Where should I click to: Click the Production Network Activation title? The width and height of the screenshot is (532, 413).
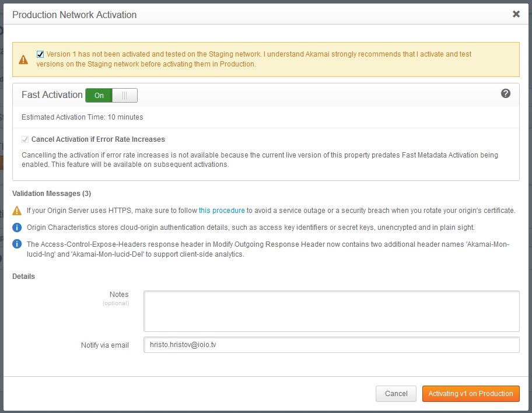pyautogui.click(x=75, y=15)
